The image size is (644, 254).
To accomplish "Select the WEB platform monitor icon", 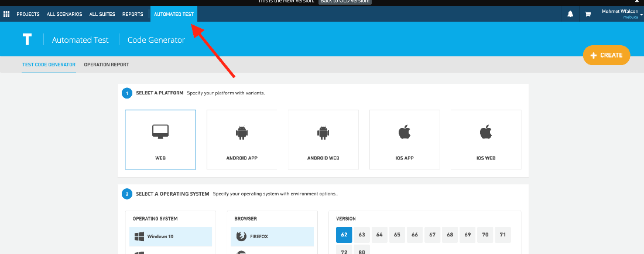I will coord(160,131).
